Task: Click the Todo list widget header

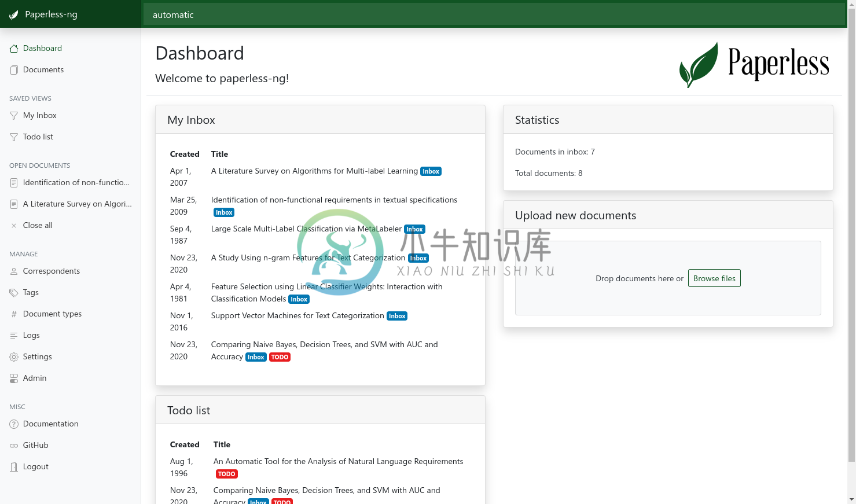Action: coord(320,410)
